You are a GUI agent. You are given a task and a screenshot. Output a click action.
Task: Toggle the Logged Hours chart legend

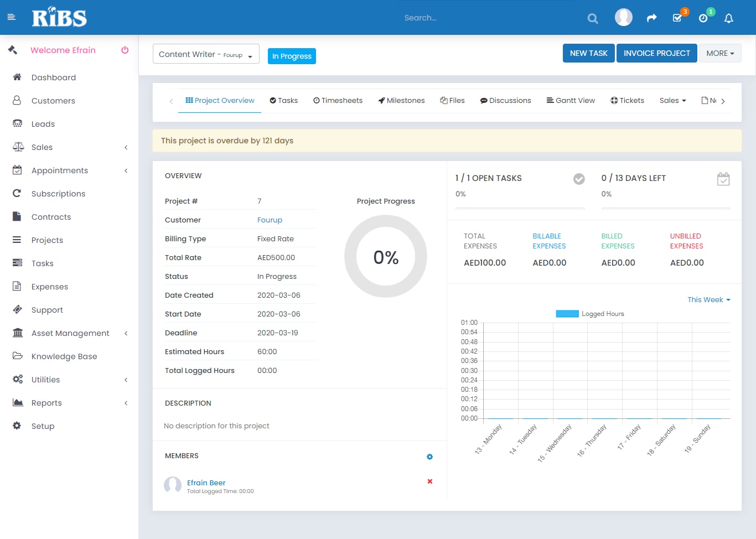click(590, 314)
